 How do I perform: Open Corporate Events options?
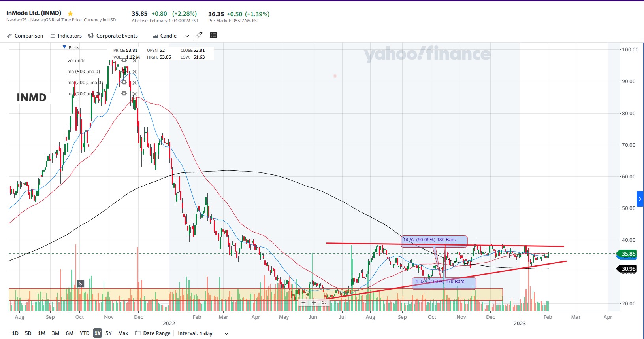click(x=113, y=36)
